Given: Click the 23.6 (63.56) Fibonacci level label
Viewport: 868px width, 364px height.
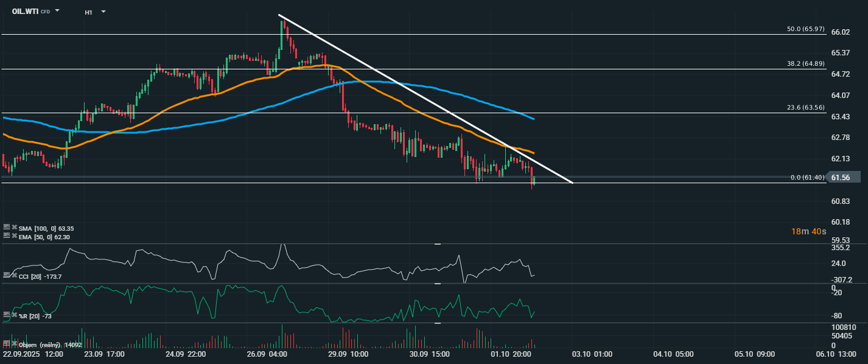Looking at the screenshot, I should [x=805, y=108].
